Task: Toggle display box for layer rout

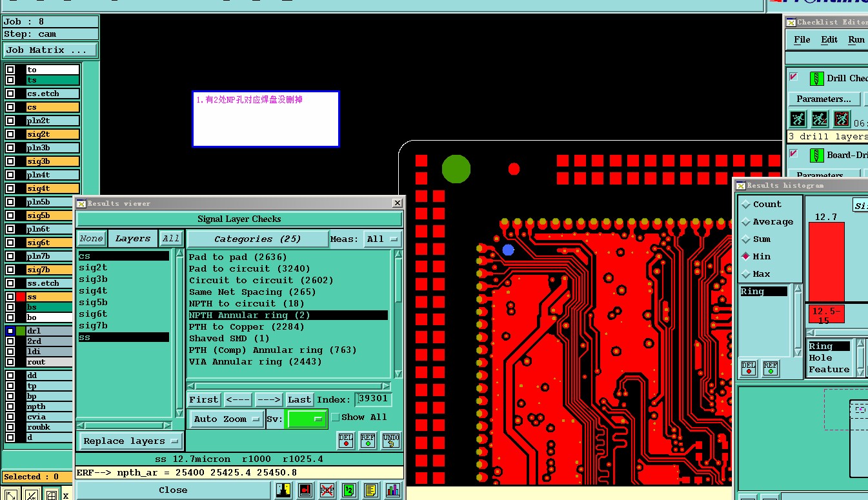Action: (10, 362)
